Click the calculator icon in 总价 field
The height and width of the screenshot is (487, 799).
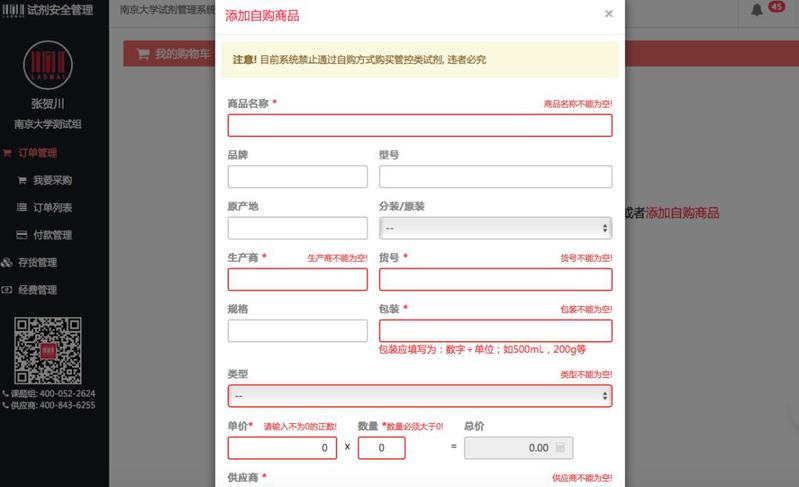[560, 448]
